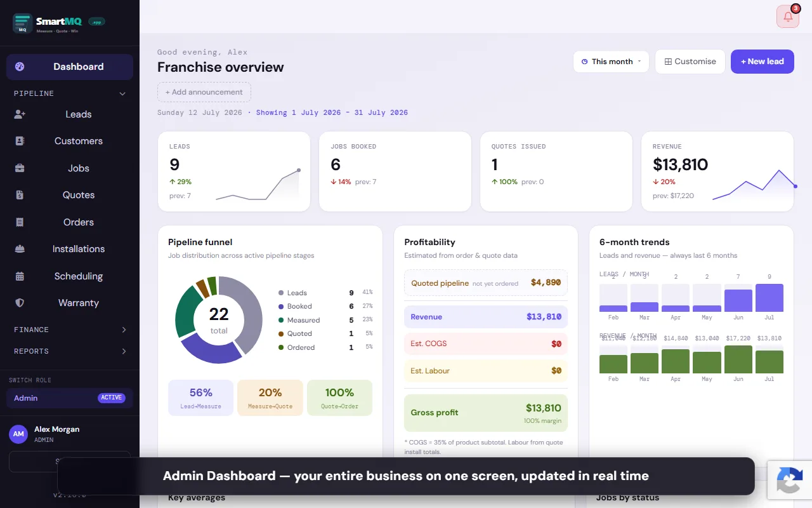Click the clock icon in This month selector

point(584,62)
